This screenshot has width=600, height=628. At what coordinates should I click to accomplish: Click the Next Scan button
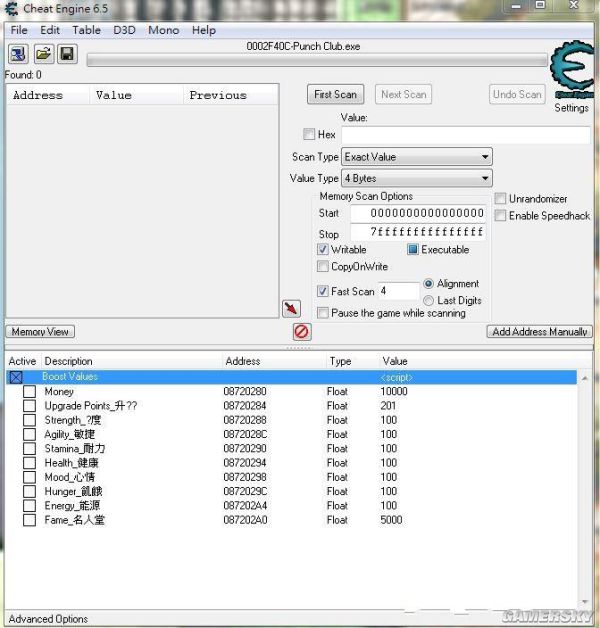click(403, 95)
